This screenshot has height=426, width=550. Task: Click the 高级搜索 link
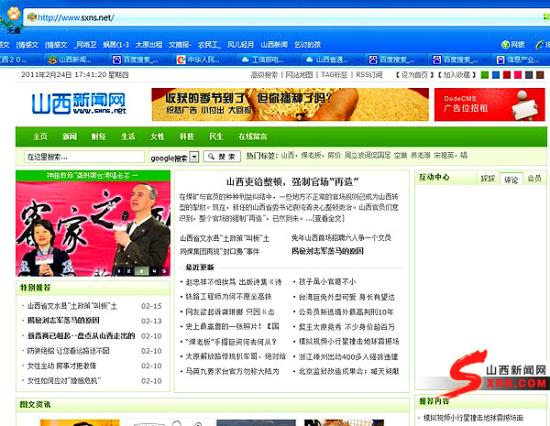point(264,75)
